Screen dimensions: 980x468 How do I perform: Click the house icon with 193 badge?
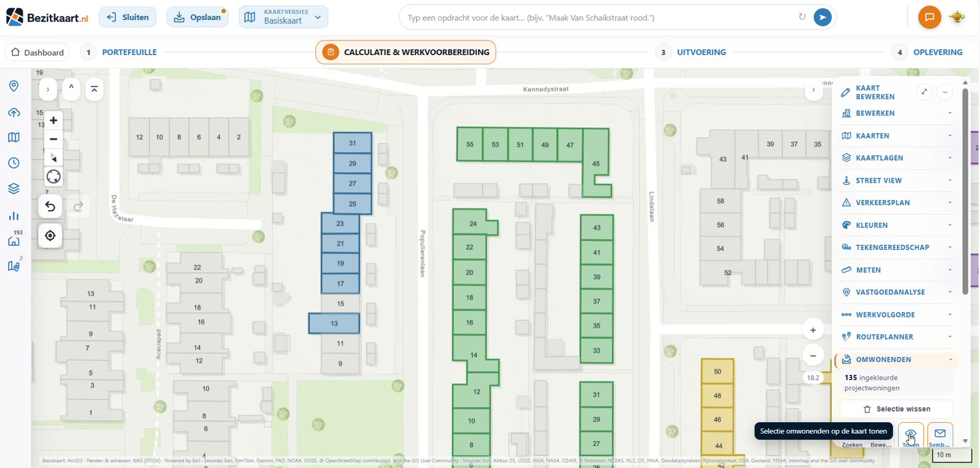[13, 240]
